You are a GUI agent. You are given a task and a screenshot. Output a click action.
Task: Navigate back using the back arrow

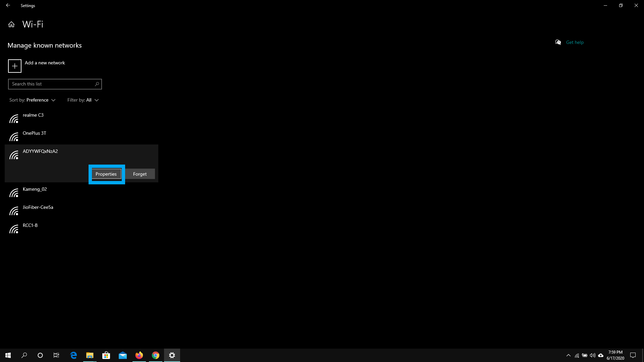[8, 5]
